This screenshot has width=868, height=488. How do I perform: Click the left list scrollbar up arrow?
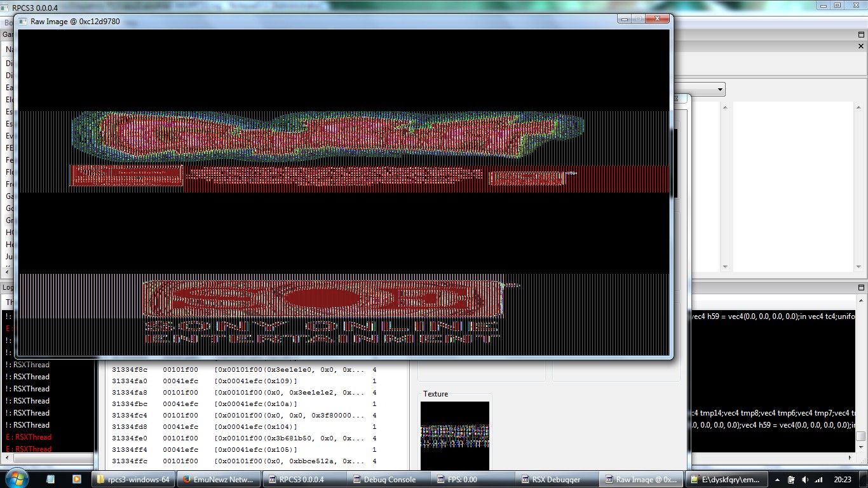[x=725, y=107]
